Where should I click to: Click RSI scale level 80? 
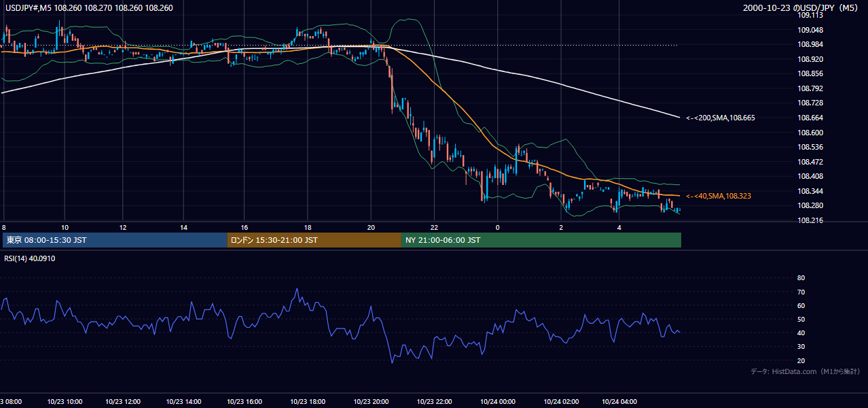tap(801, 278)
